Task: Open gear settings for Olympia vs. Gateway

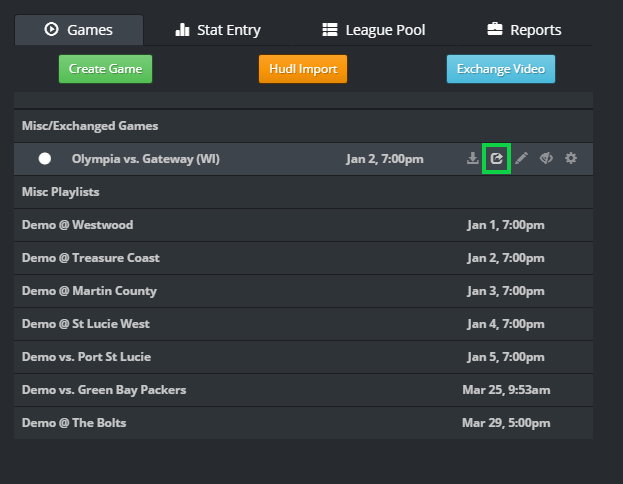Action: pos(571,159)
